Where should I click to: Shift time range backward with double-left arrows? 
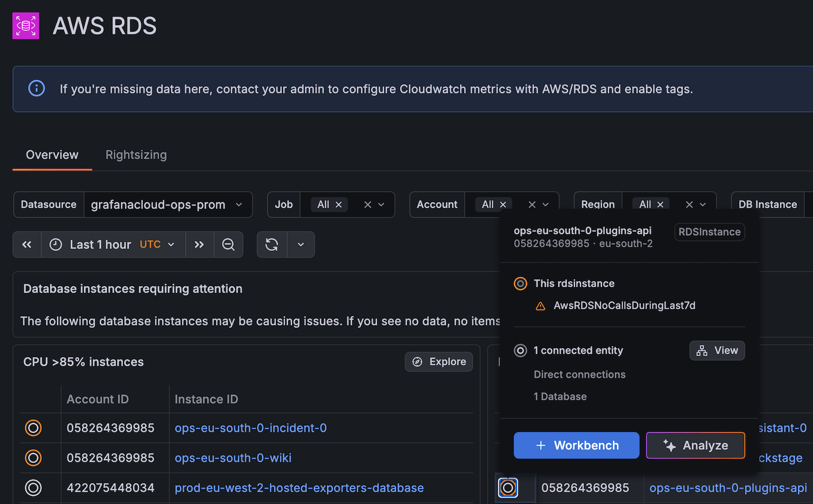point(27,244)
